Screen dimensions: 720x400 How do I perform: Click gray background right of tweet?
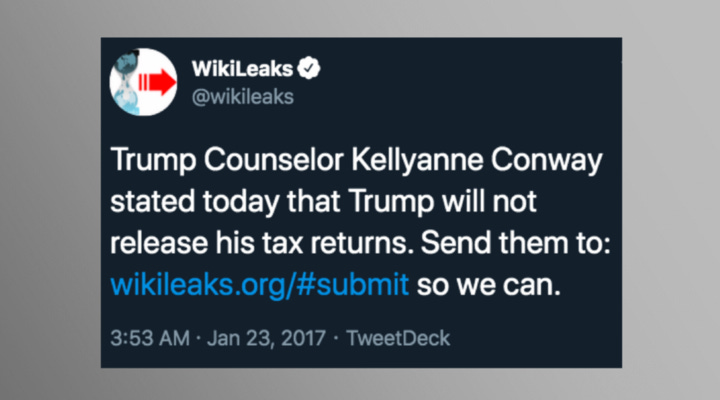pos(670,202)
